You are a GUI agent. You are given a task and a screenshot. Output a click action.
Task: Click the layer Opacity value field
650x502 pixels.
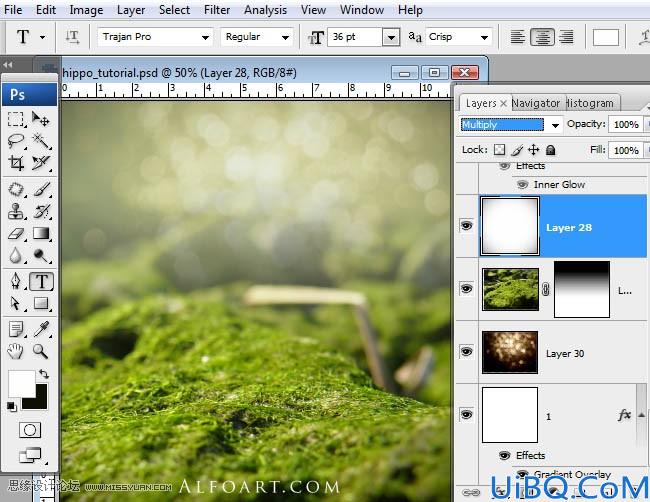[625, 124]
